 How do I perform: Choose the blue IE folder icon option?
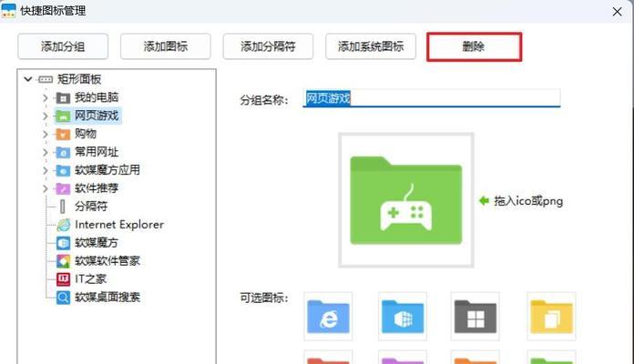328,317
